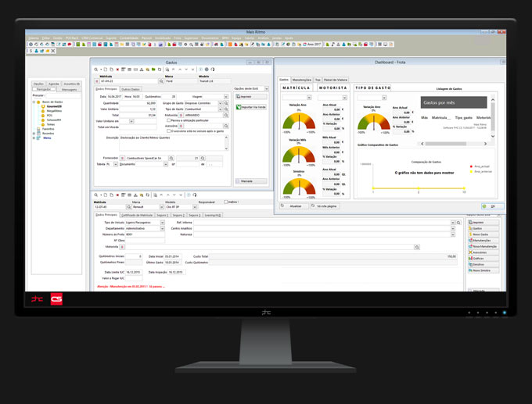Click the CS red icon in taskbar
The image size is (532, 404).
(56, 299)
